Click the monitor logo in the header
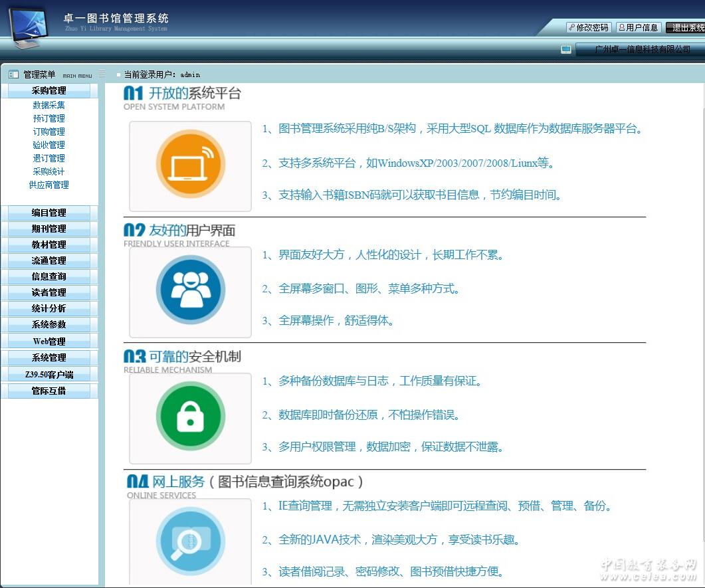Image resolution: width=705 pixels, height=588 pixels. [x=29, y=29]
